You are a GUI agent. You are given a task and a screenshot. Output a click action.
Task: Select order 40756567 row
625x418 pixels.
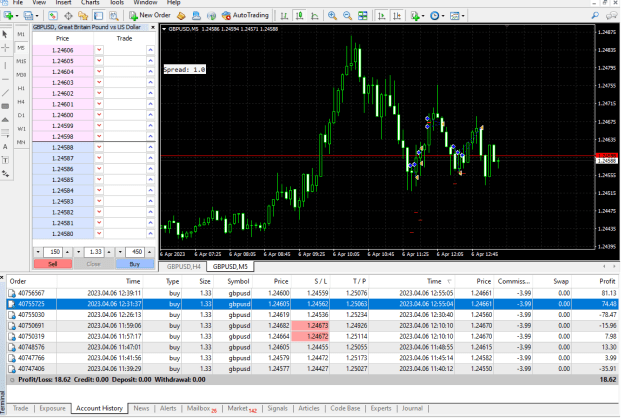coord(312,293)
